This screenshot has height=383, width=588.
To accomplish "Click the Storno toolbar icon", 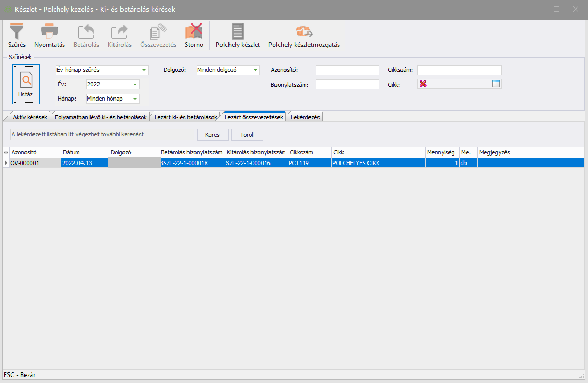I will point(194,32).
